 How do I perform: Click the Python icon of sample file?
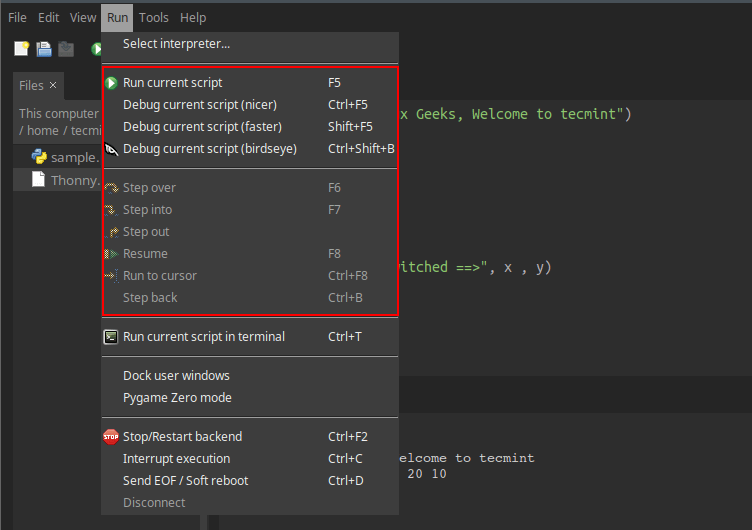pyautogui.click(x=40, y=157)
